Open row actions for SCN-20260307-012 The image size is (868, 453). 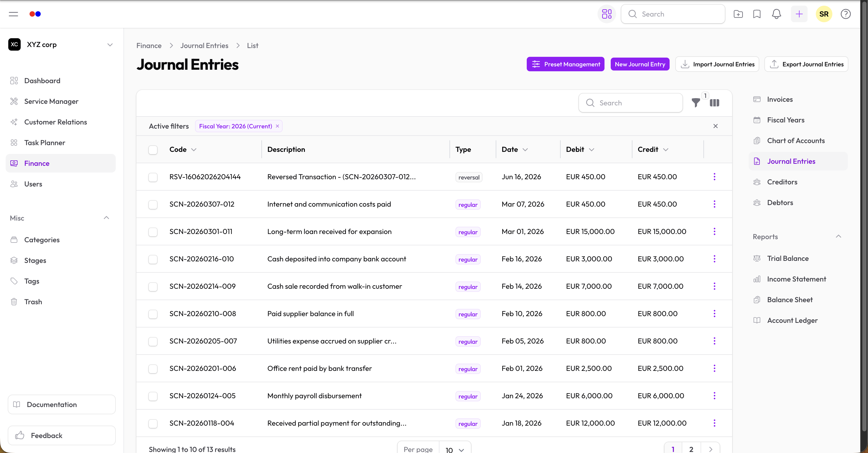714,204
